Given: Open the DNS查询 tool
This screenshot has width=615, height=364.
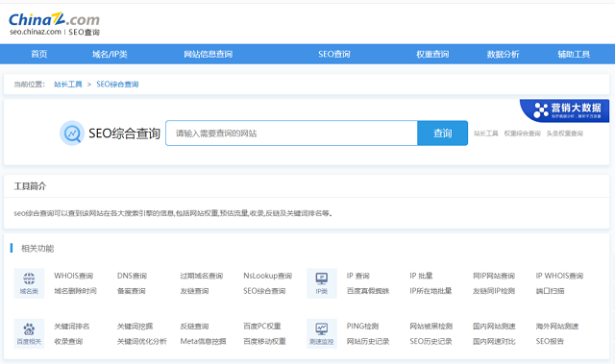Looking at the screenshot, I should [132, 276].
